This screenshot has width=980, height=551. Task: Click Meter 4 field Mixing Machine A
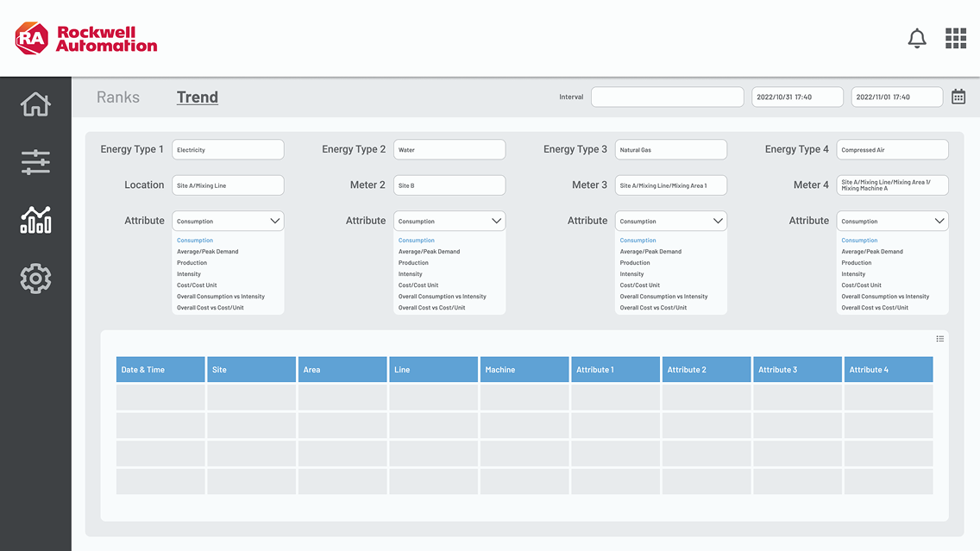tap(893, 185)
